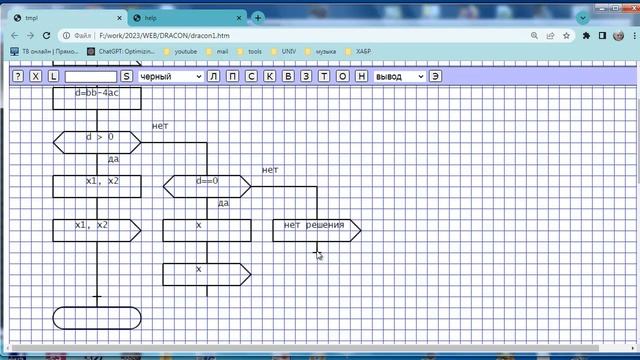640x360 pixels.
Task: Open the 'черный' color dropdown
Action: point(171,77)
